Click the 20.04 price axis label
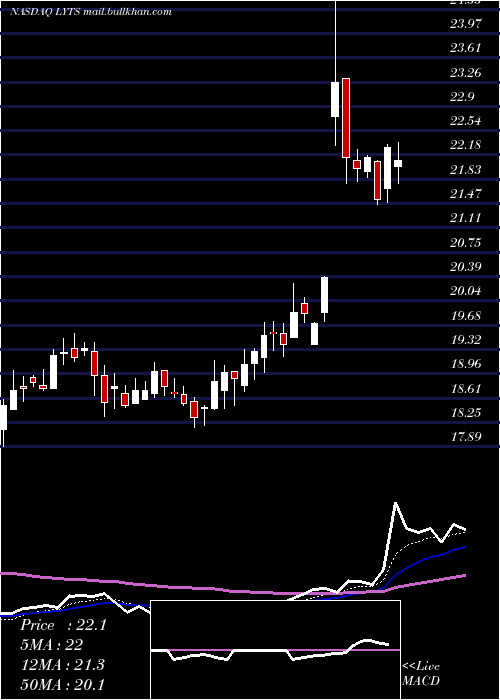Image resolution: width=500 pixels, height=700 pixels. tap(466, 291)
